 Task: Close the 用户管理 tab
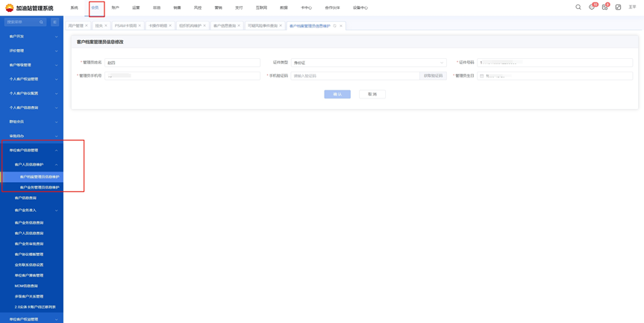click(x=87, y=26)
